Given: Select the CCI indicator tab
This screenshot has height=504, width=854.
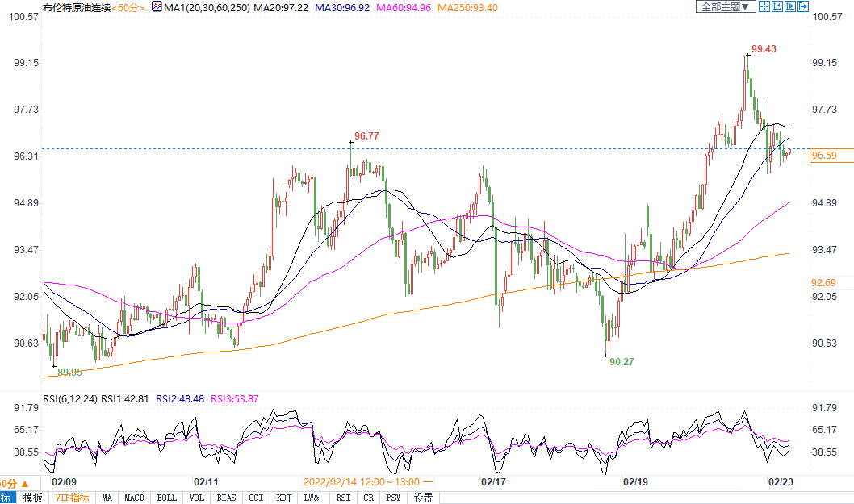Looking at the screenshot, I should click(x=255, y=498).
